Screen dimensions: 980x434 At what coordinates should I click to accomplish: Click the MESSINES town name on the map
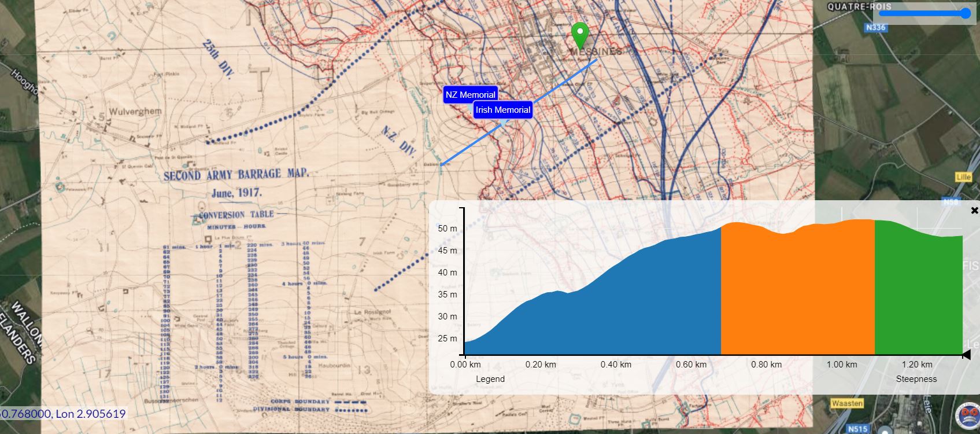(596, 52)
